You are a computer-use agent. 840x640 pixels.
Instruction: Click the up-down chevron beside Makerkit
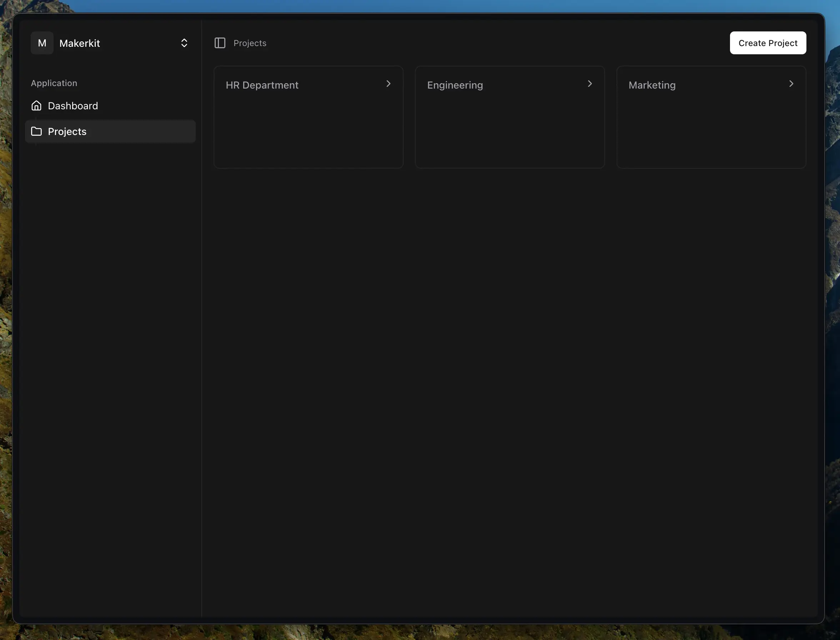[184, 43]
